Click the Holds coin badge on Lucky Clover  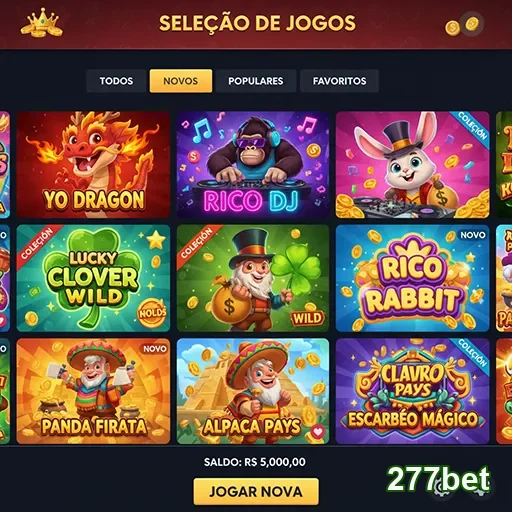coord(152,313)
